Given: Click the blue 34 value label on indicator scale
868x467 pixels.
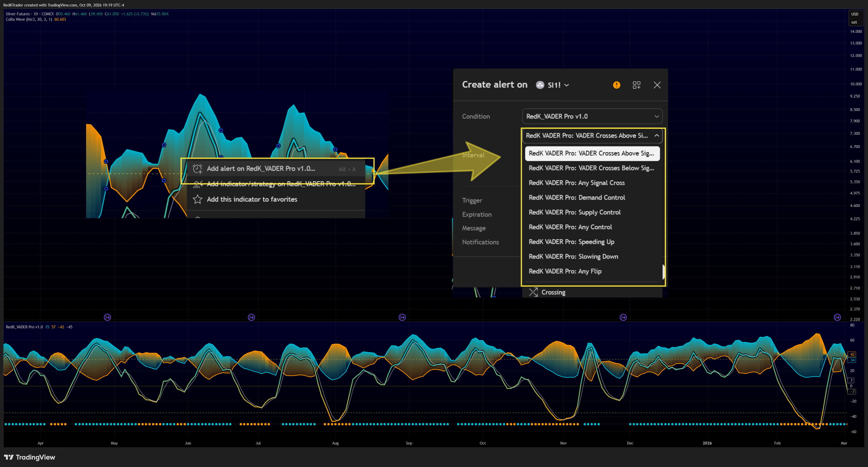Looking at the screenshot, I should click(x=852, y=360).
